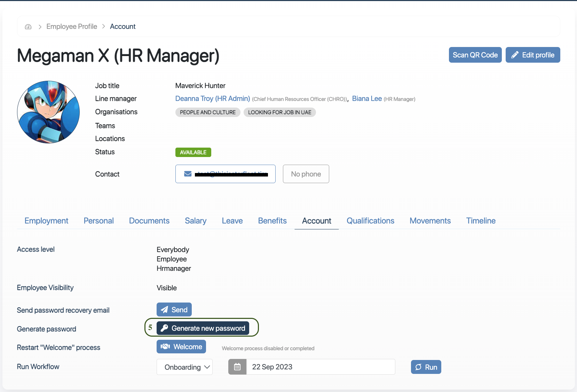Click Generate new password button
Image resolution: width=577 pixels, height=392 pixels.
pos(203,328)
